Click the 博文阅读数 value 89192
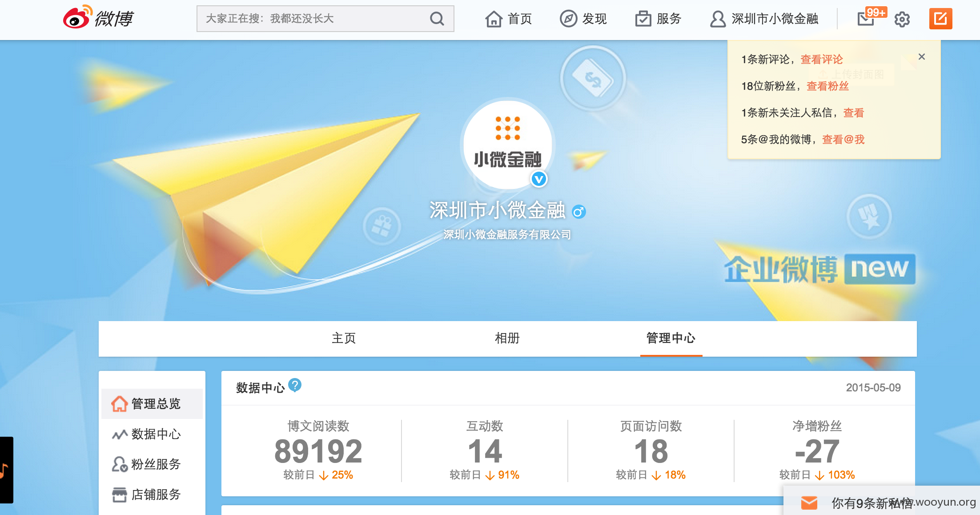The height and width of the screenshot is (515, 980). point(318,451)
